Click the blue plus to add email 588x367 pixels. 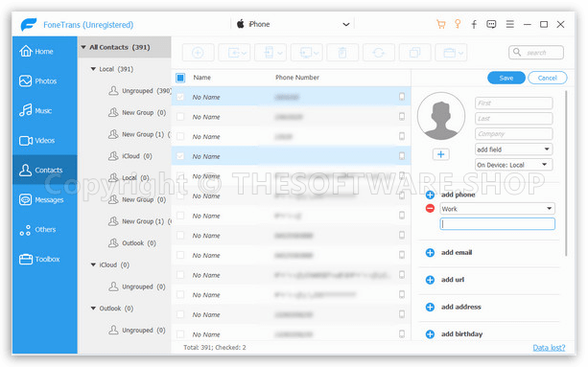[x=430, y=253]
